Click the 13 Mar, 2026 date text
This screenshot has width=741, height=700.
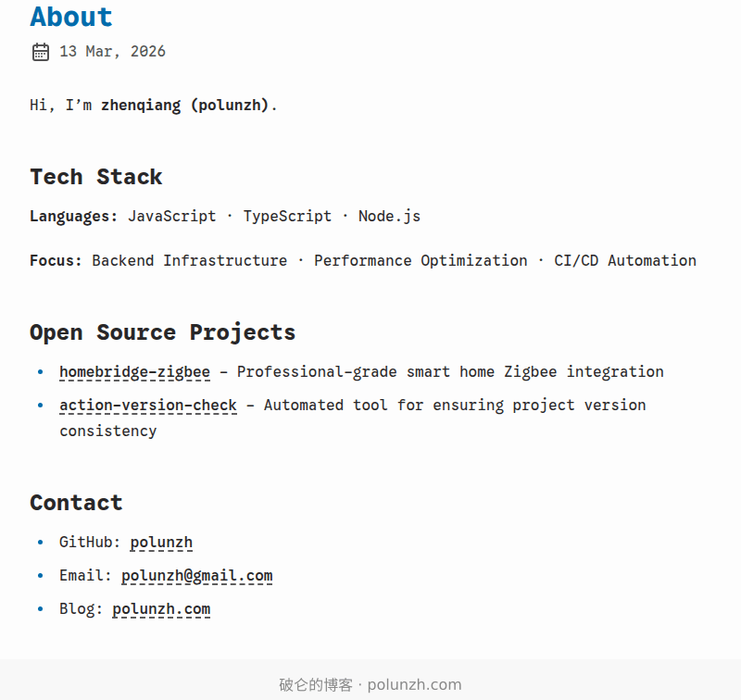(112, 52)
